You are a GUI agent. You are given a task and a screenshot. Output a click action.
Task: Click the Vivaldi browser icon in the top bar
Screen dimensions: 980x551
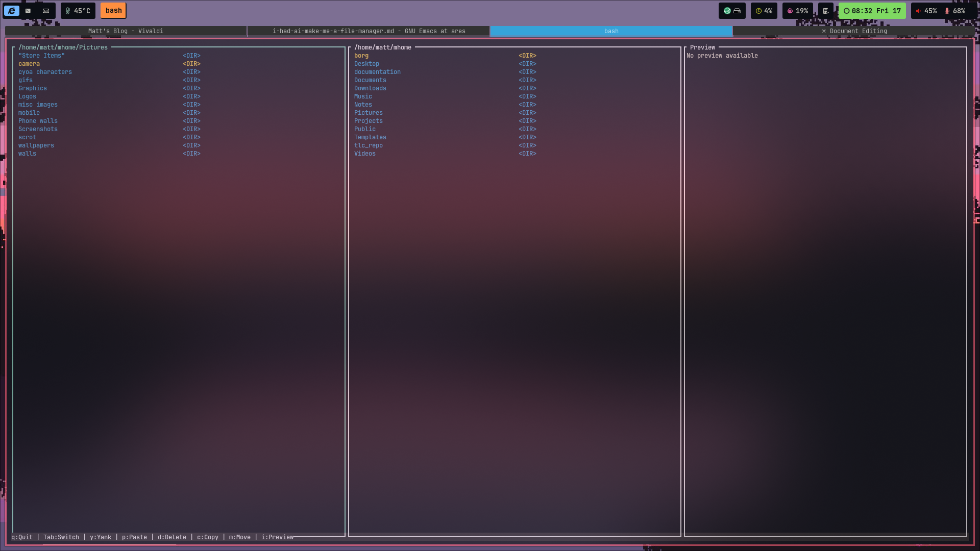11,11
